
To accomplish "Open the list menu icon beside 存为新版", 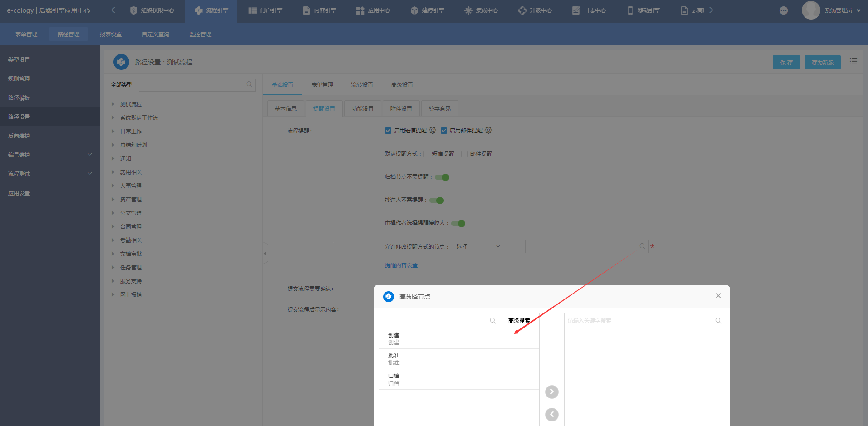I will point(853,62).
